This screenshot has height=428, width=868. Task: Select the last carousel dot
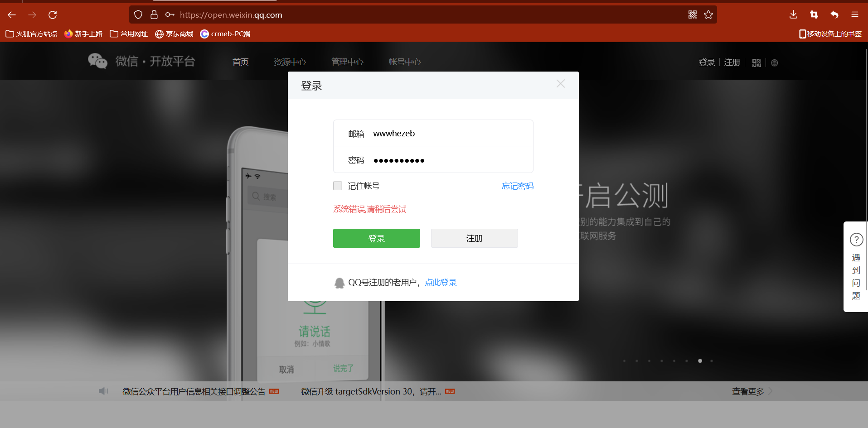(712, 361)
